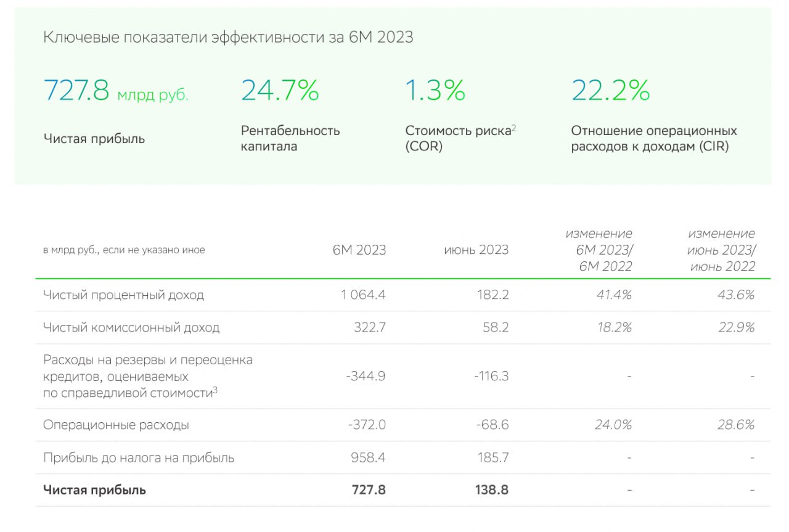The width and height of the screenshot is (789, 532).
Task: Select the value -68.6 in the table
Action: (x=493, y=425)
